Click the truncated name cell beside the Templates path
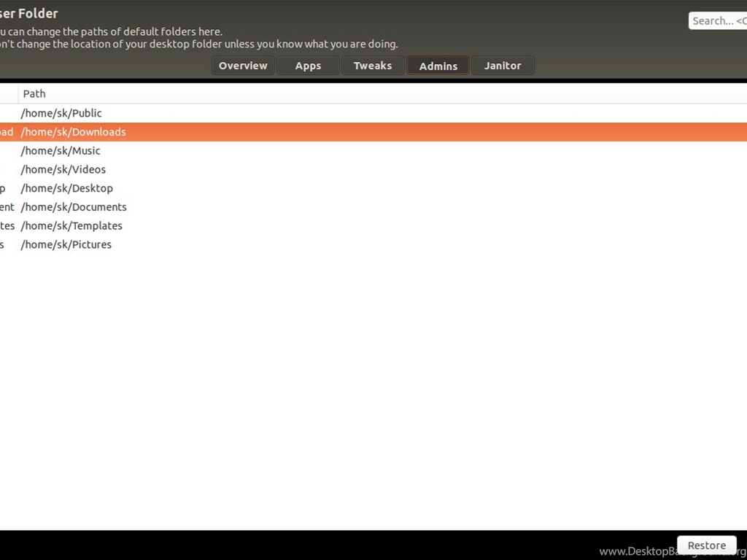The height and width of the screenshot is (560, 747). (x=7, y=226)
